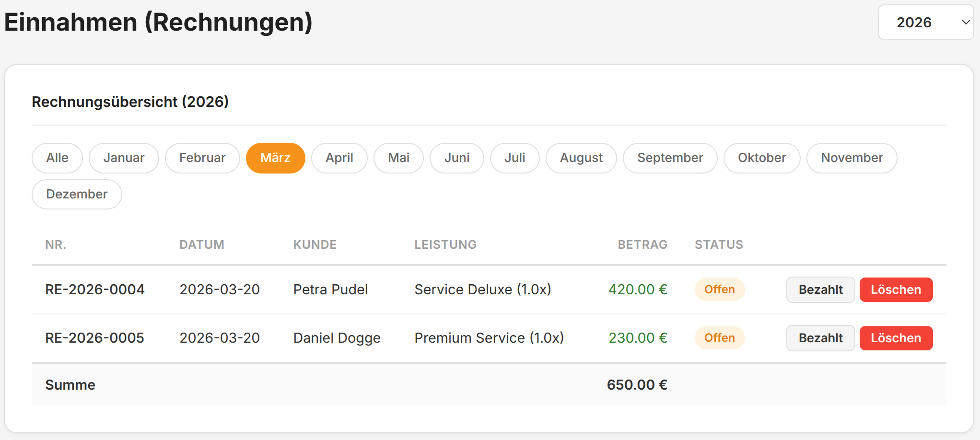Filter invoices by Januar
The height and width of the screenshot is (440, 980).
[x=124, y=158]
